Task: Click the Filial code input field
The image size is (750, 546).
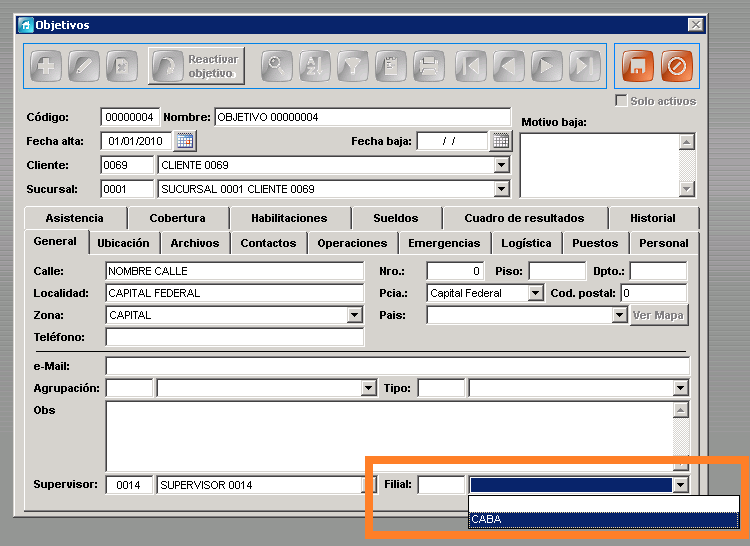Action: tap(441, 485)
